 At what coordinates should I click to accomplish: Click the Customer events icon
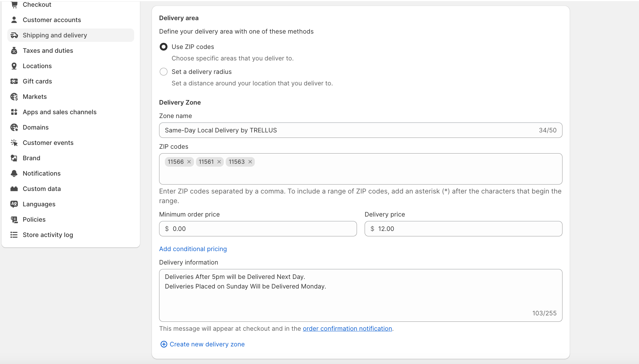pos(14,143)
